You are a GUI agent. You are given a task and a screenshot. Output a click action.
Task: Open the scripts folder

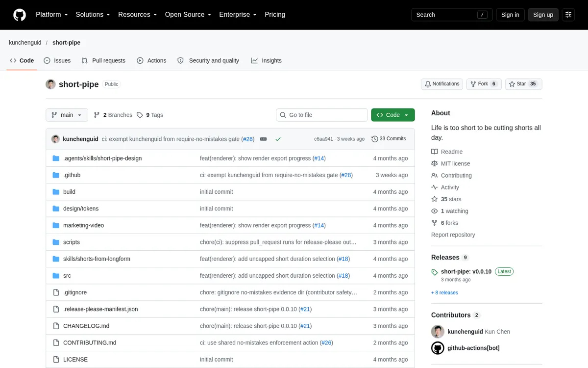tap(72, 242)
